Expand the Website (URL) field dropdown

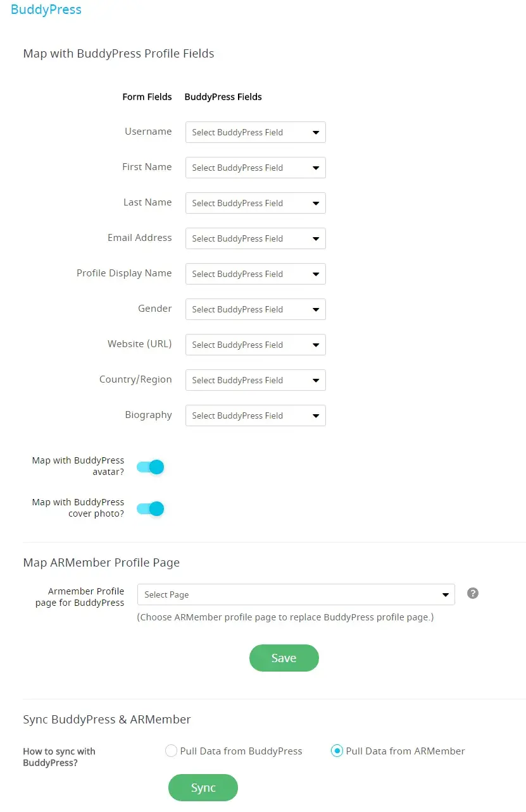click(x=255, y=345)
